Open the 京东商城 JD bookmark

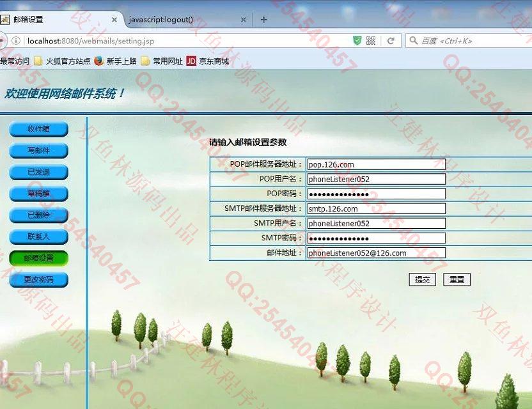pos(207,61)
